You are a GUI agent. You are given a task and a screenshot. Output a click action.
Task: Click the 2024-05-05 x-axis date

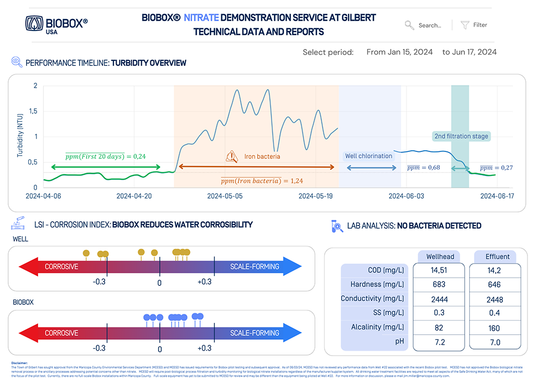pos(224,196)
